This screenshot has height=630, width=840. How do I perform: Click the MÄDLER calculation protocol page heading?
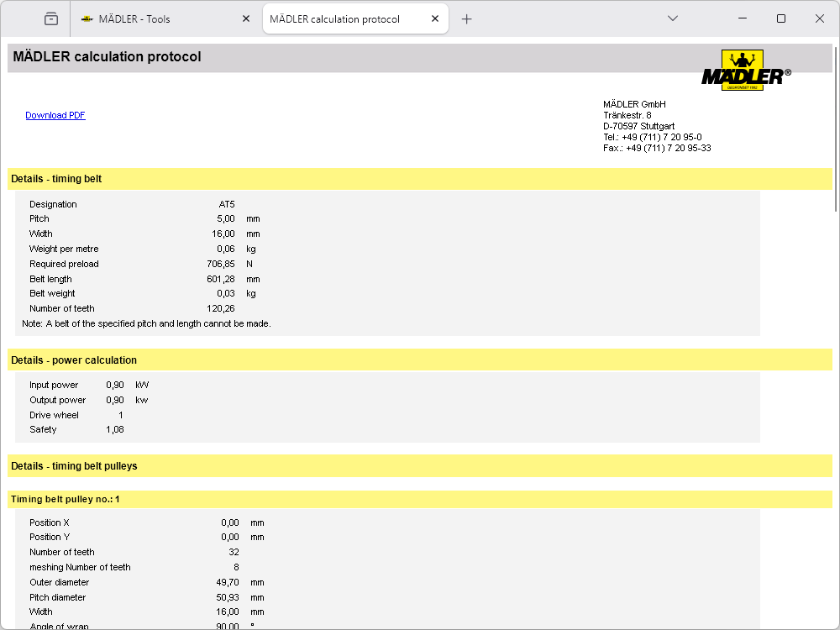(x=108, y=57)
